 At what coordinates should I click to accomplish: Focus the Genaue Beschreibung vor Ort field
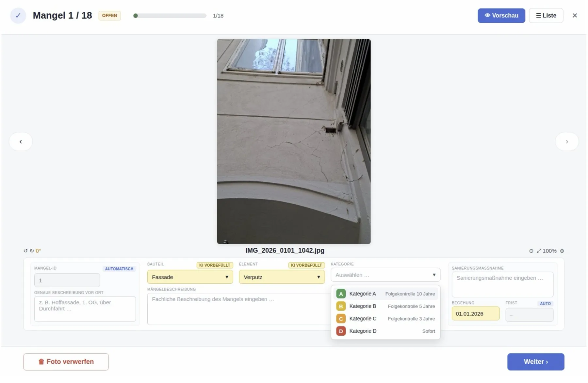coord(85,309)
